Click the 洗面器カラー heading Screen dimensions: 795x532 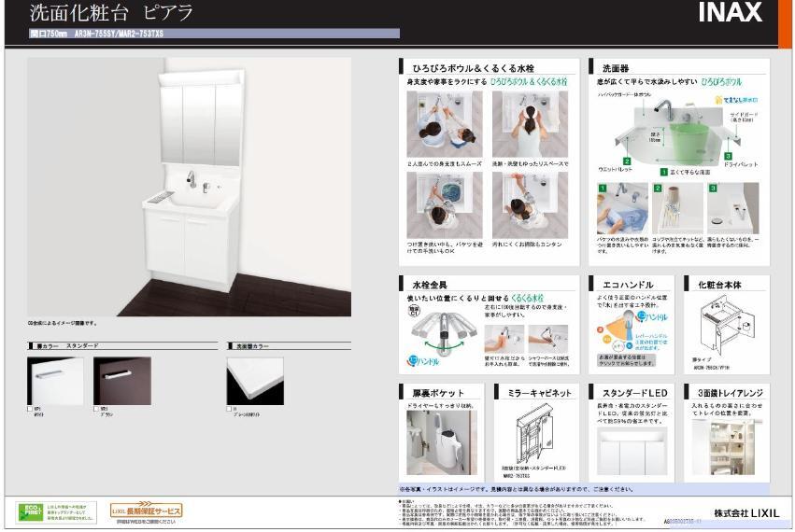point(252,346)
